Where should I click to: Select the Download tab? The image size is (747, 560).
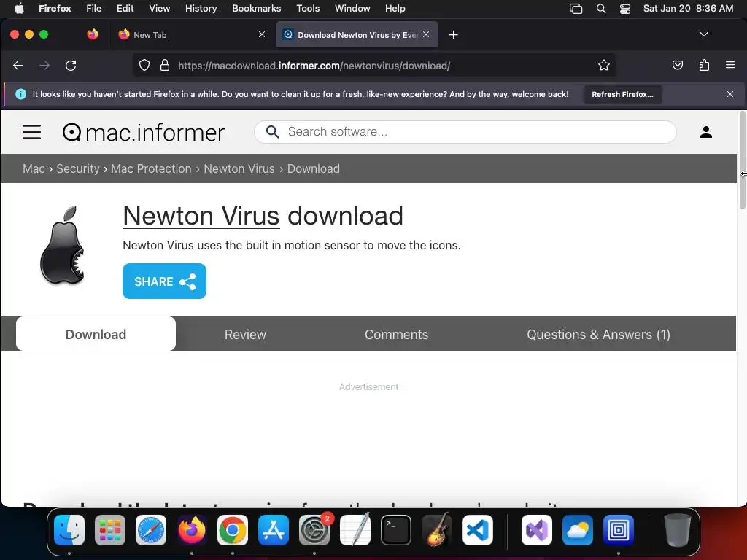96,334
